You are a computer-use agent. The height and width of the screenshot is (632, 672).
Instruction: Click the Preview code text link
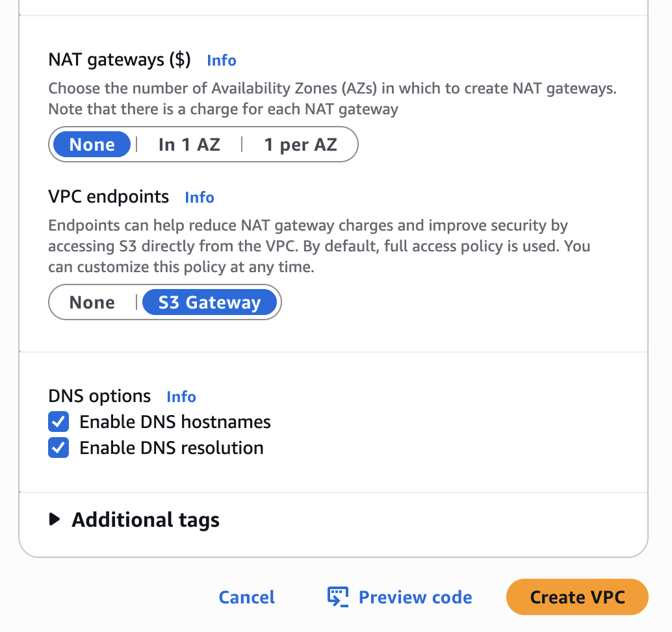click(x=415, y=598)
